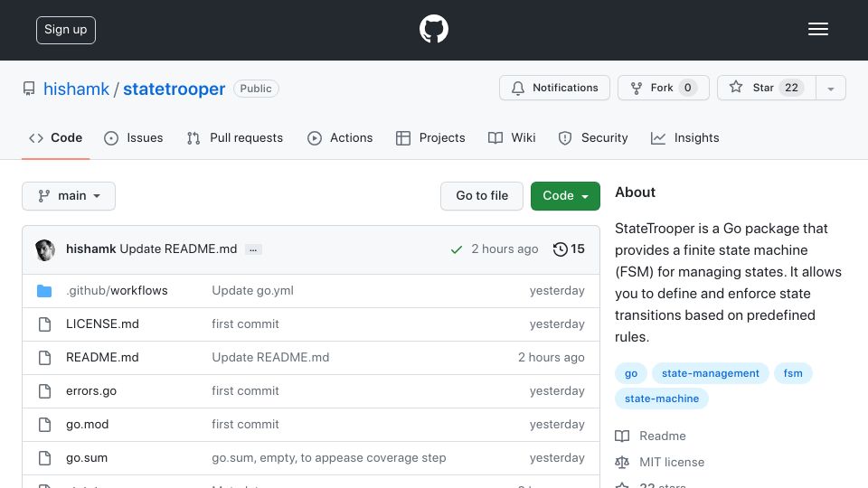
Task: Open the .github/workflows folder
Action: tap(117, 290)
